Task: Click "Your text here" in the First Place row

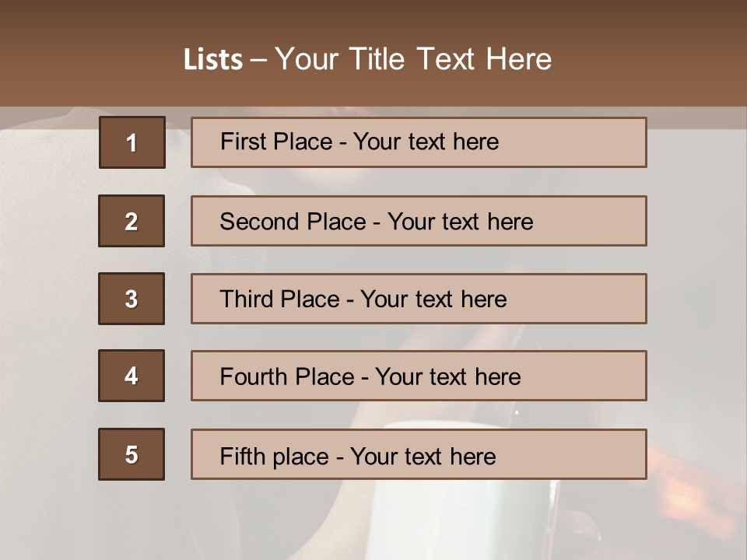Action: pos(426,142)
